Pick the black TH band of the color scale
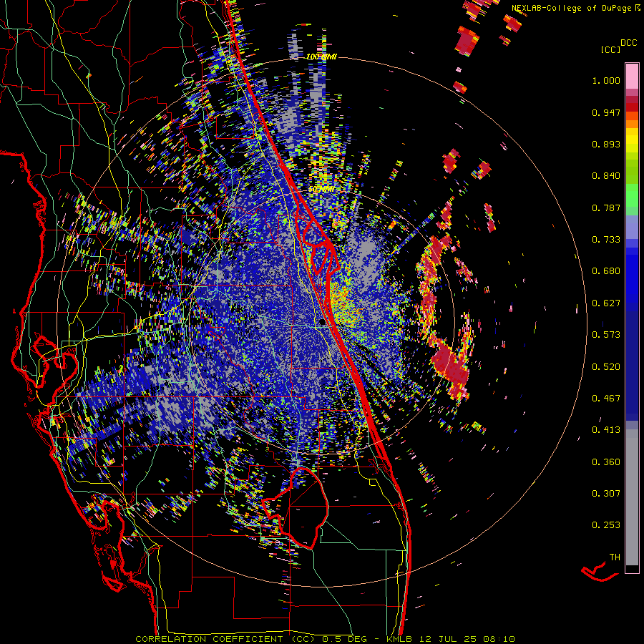This screenshot has height=644, width=644. pos(632,569)
